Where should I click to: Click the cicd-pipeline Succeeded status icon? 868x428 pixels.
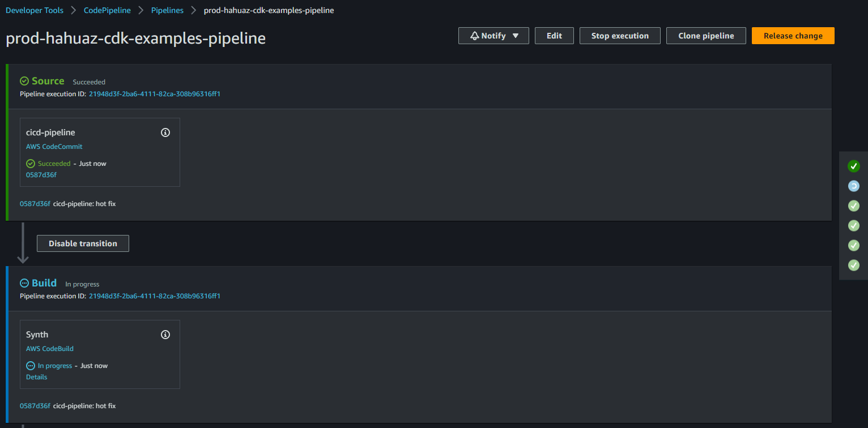(31, 164)
